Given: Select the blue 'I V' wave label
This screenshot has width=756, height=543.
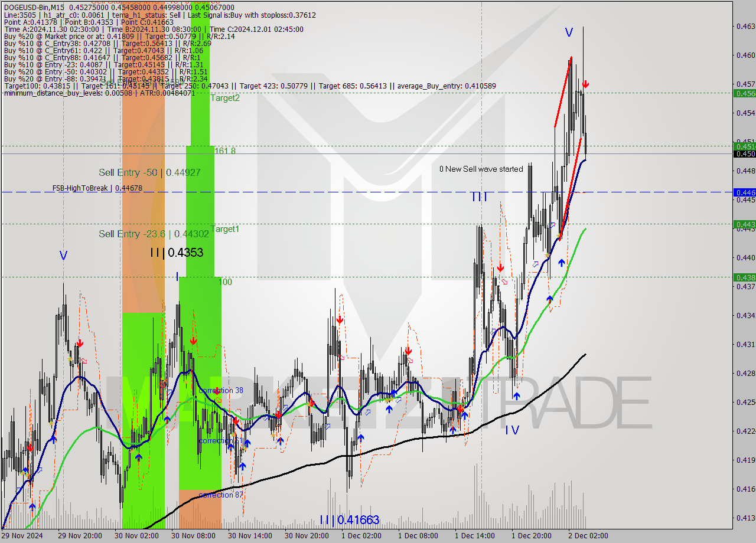Looking at the screenshot, I should coord(512,430).
